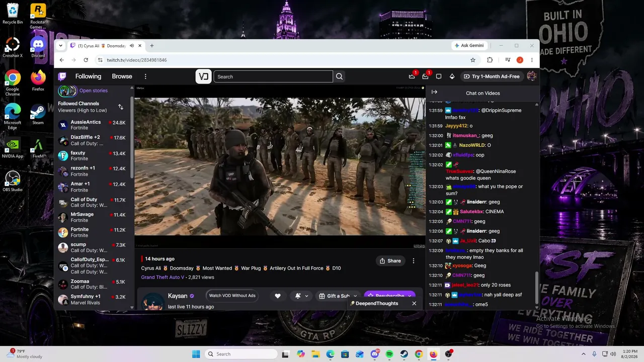This screenshot has height=362, width=644.
Task: Click the followed channels sidebar scrollbar
Action: (x=132, y=138)
